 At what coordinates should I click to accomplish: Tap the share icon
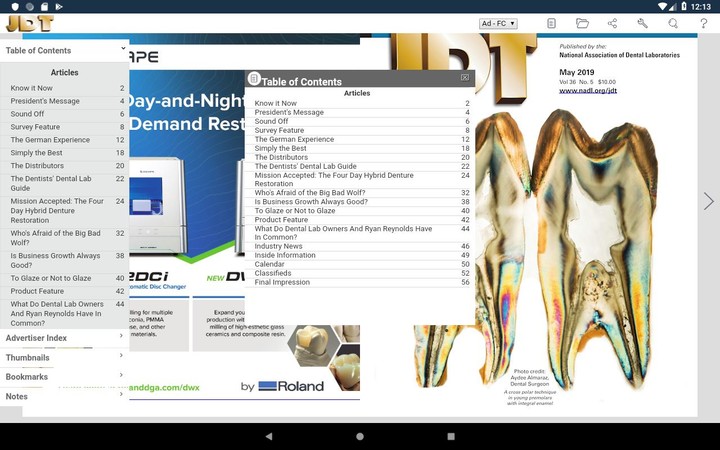(x=612, y=23)
